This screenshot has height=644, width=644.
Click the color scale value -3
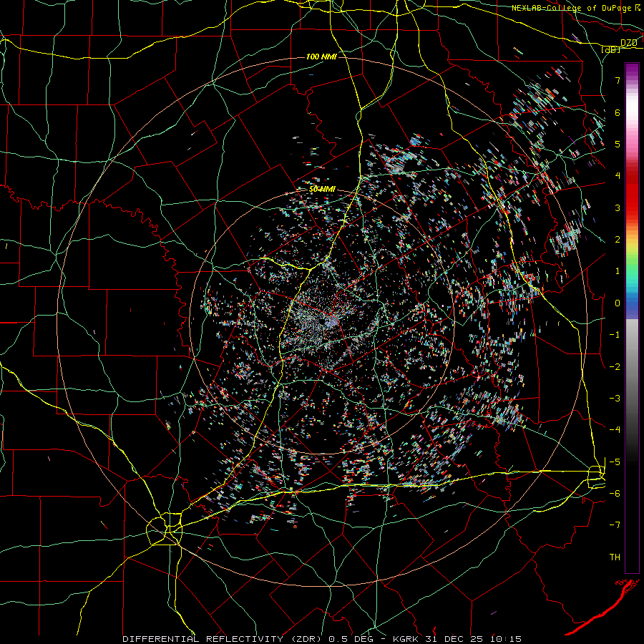615,399
